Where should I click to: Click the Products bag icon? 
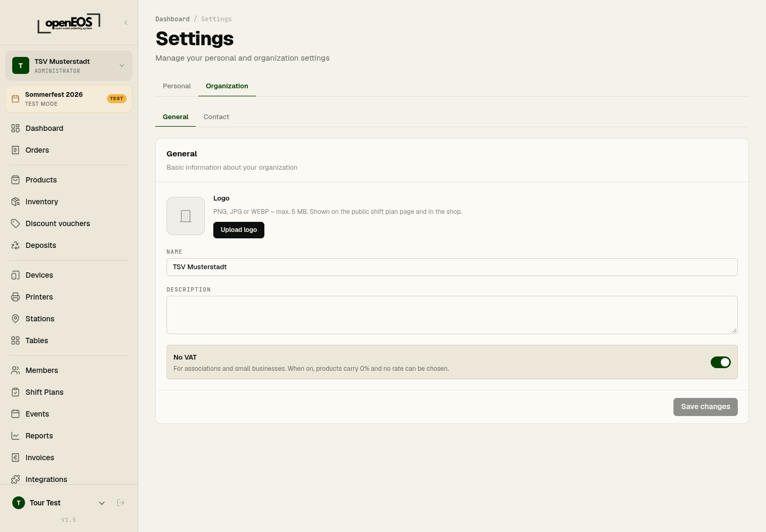pos(15,180)
